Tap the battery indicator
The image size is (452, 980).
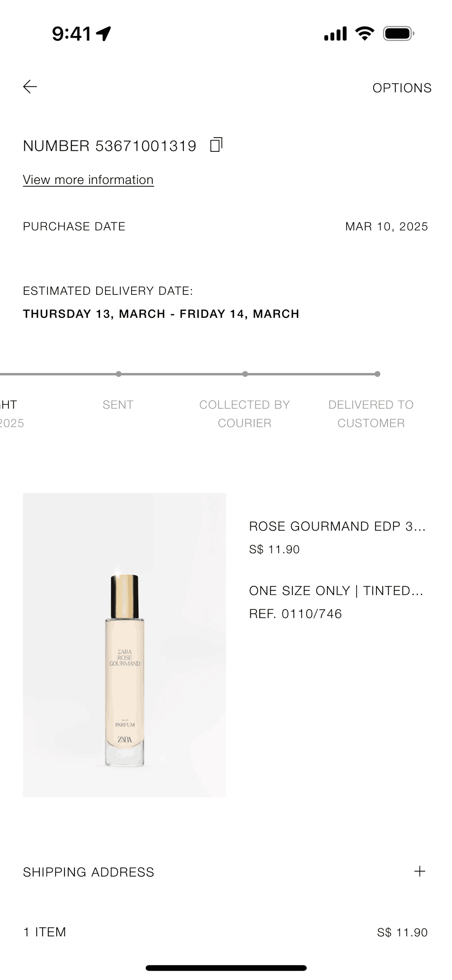[397, 34]
